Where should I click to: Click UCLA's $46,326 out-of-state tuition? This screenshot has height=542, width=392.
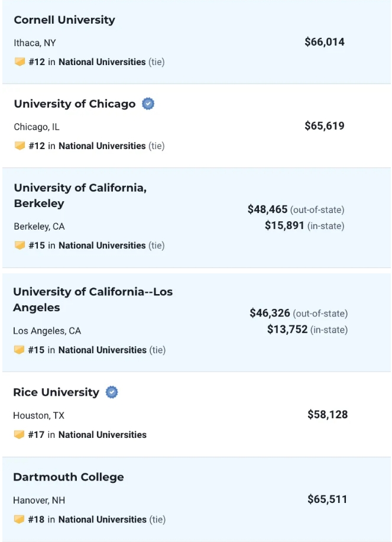[x=268, y=313]
